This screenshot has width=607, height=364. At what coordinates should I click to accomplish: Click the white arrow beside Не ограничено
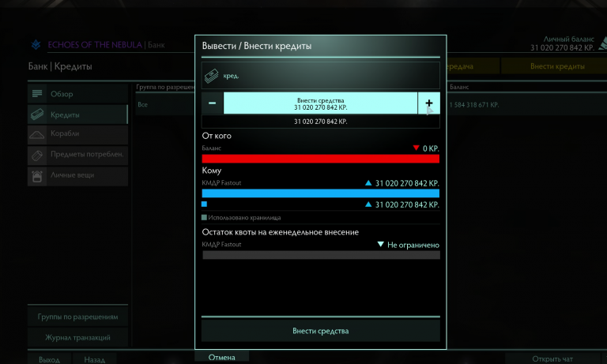coord(380,244)
